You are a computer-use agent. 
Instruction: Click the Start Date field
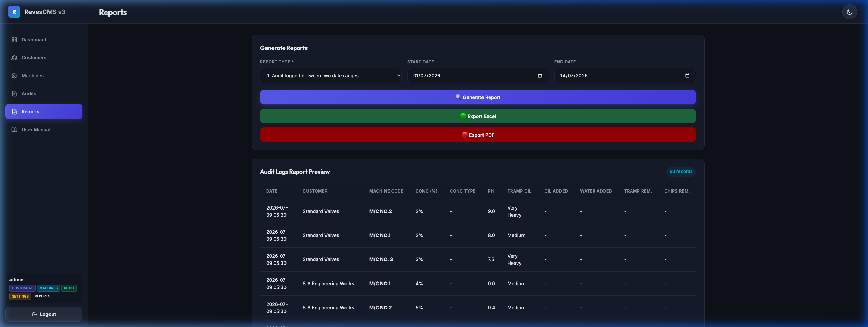click(478, 76)
